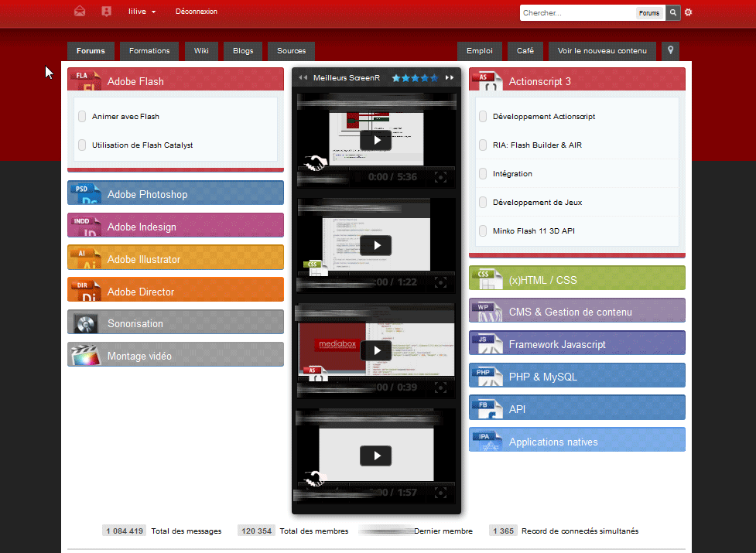Expand the Montage vidéo category
Viewport: 756px width, 553px height.
(x=176, y=354)
